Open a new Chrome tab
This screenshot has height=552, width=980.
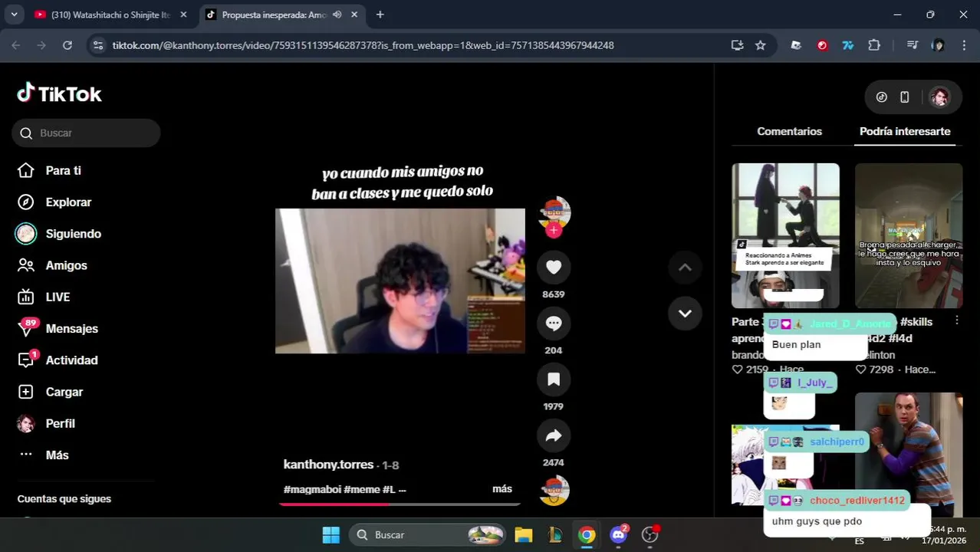pos(380,15)
